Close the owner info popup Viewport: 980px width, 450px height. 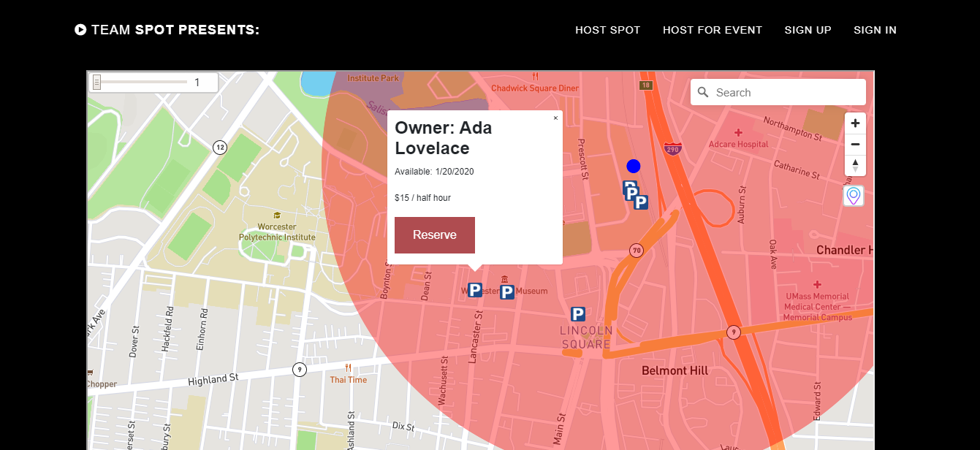[555, 118]
